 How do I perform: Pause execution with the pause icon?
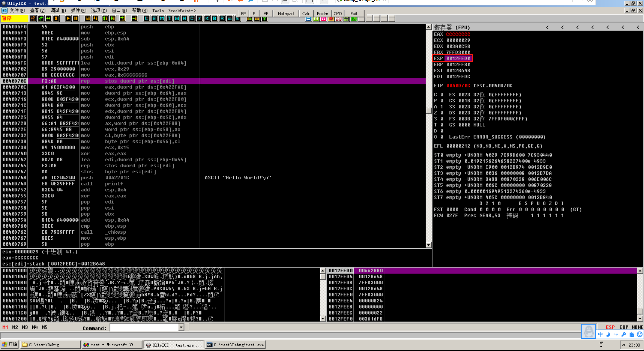coord(76,18)
